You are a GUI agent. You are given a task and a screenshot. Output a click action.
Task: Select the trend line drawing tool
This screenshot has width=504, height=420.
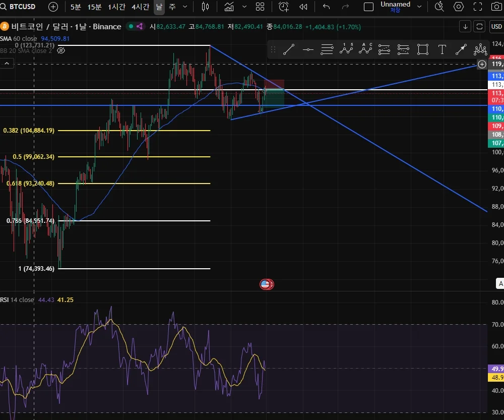[x=288, y=49]
